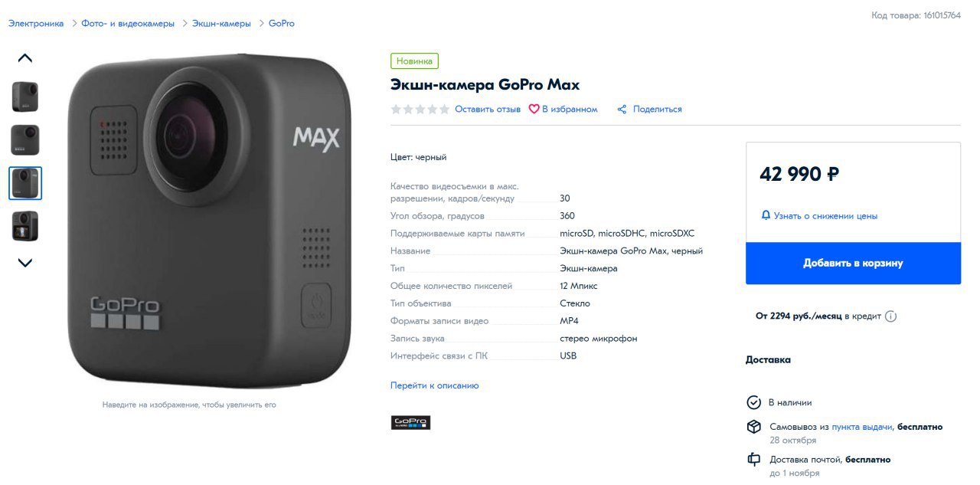
Task: Follow the Перейти к описанию link
Action: click(x=435, y=385)
